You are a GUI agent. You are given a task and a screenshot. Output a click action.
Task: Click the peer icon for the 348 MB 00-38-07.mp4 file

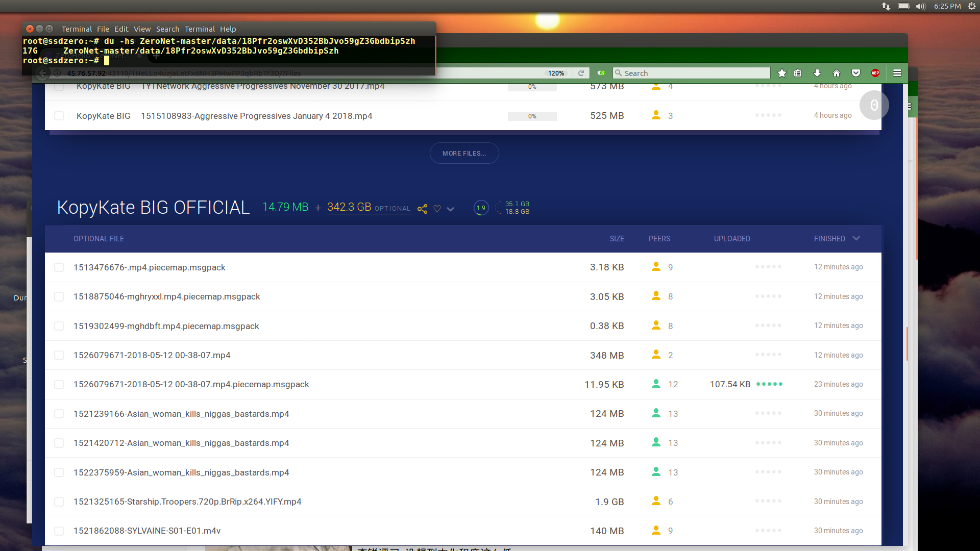tap(656, 354)
